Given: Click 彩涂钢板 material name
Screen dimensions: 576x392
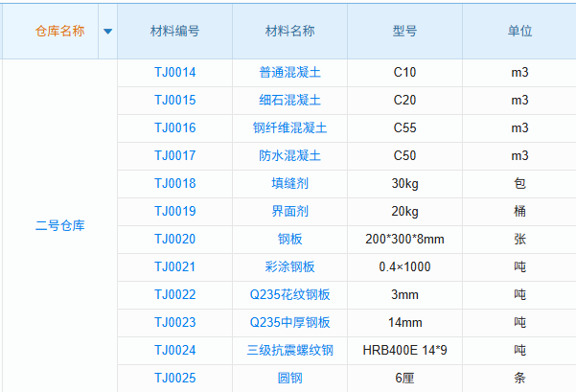Looking at the screenshot, I should tap(289, 266).
